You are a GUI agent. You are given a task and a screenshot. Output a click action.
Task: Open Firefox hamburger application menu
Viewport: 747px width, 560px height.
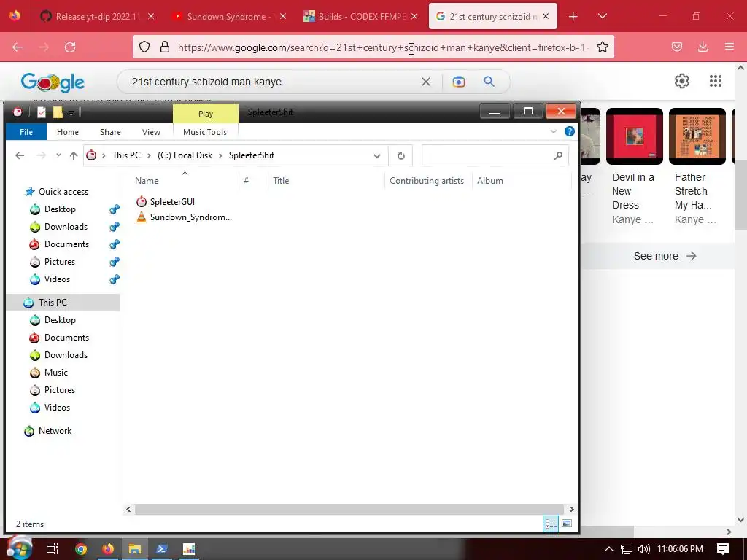tap(729, 47)
